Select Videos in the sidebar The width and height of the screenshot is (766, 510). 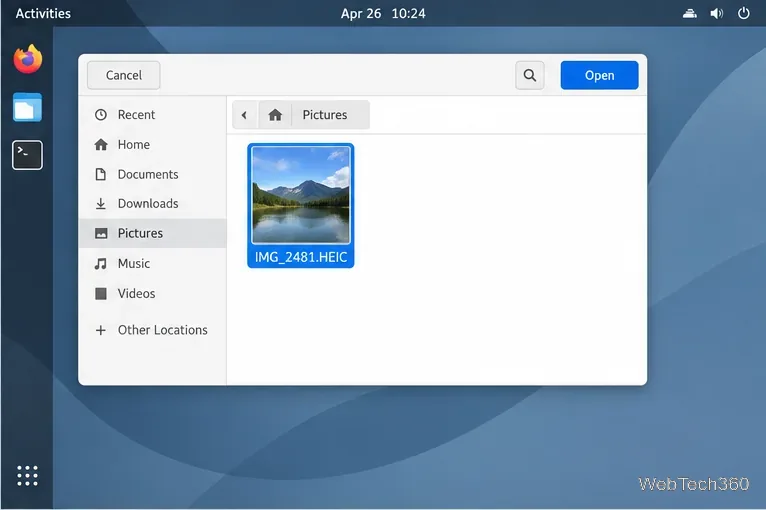(x=152, y=294)
